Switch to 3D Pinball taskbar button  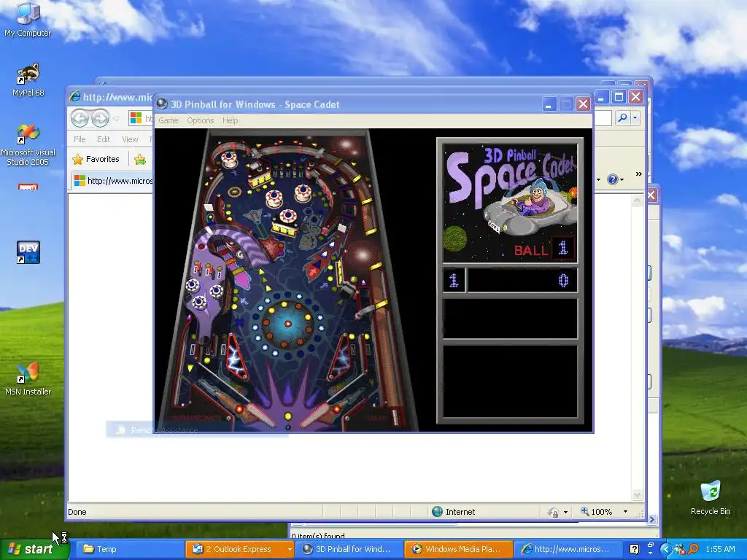tap(349, 549)
